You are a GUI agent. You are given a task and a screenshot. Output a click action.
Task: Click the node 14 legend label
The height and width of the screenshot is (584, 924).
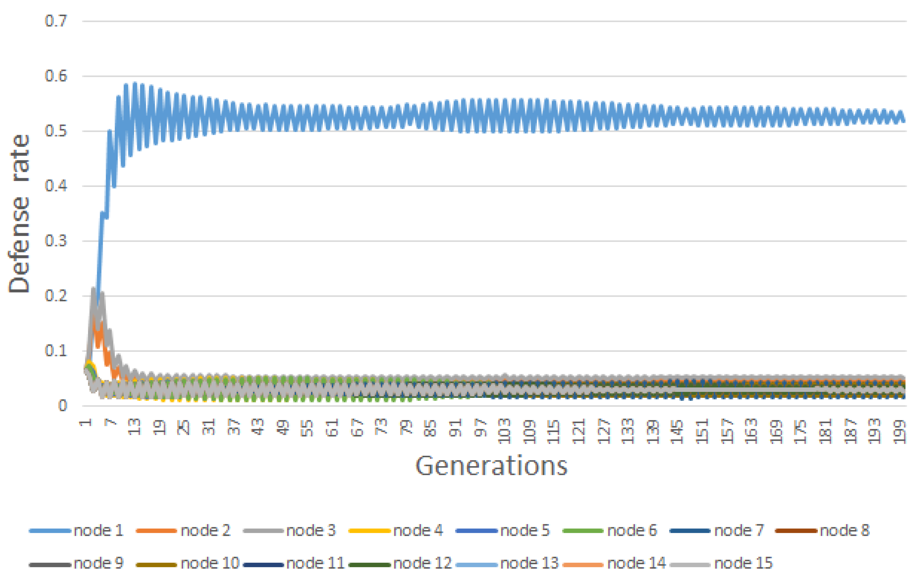click(x=637, y=563)
